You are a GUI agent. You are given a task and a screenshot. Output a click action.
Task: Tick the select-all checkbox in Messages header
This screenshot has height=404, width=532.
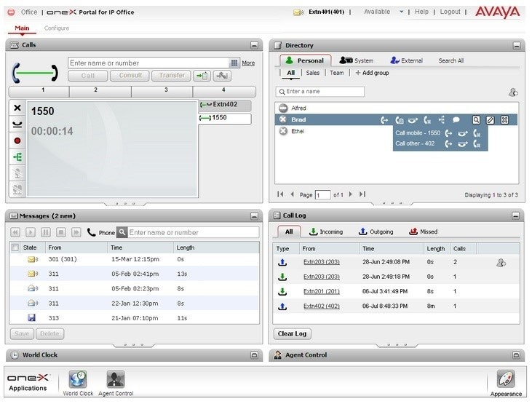(15, 247)
